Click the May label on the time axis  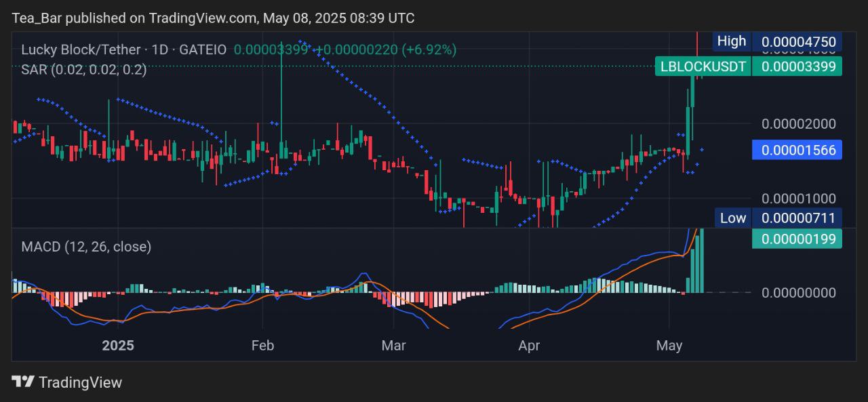pyautogui.click(x=669, y=346)
